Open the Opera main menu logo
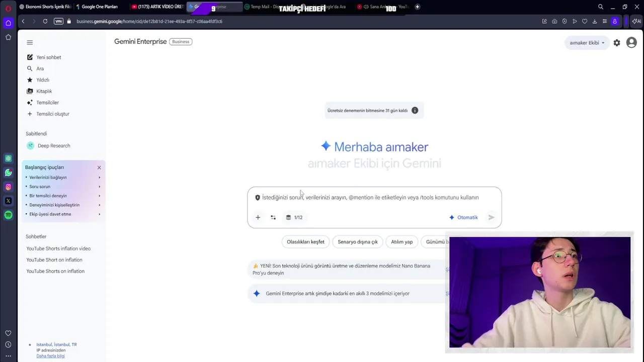 point(8,8)
